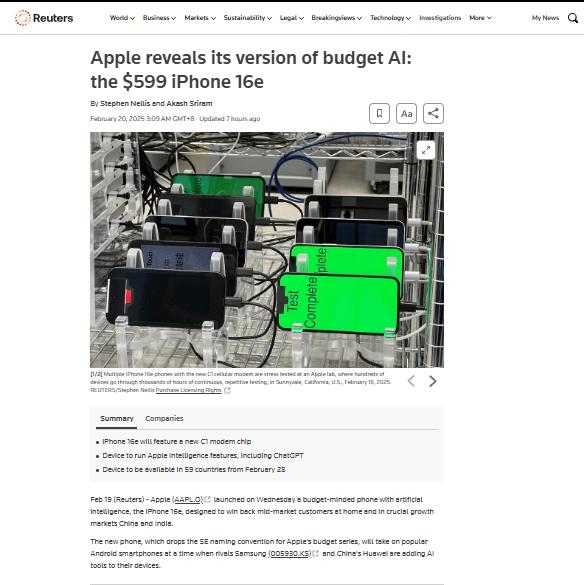
Task: Open the More dropdown
Action: [480, 18]
